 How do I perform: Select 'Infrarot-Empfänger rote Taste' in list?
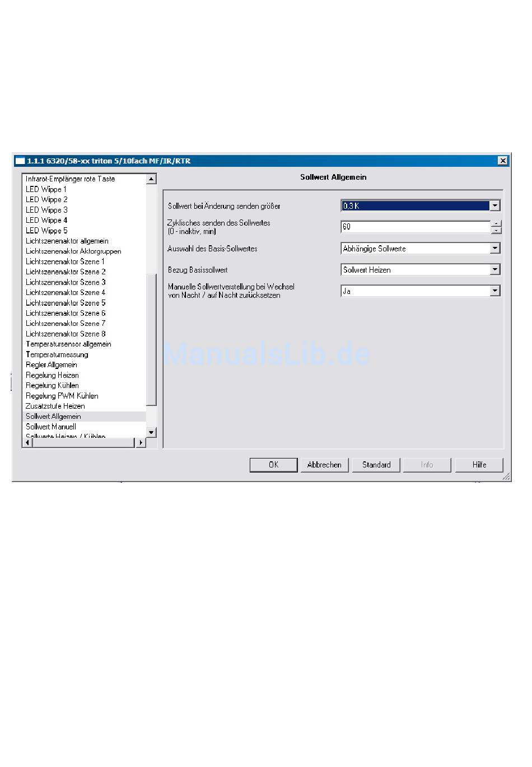71,179
